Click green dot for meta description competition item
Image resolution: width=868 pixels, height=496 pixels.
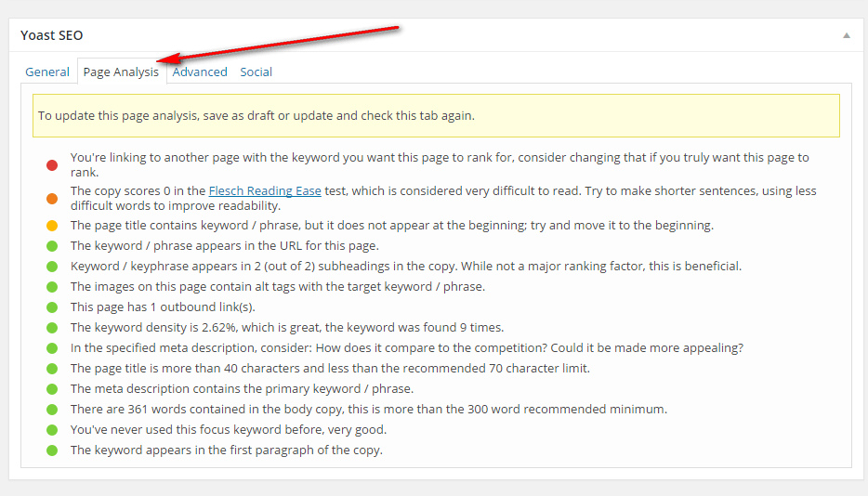click(52, 348)
